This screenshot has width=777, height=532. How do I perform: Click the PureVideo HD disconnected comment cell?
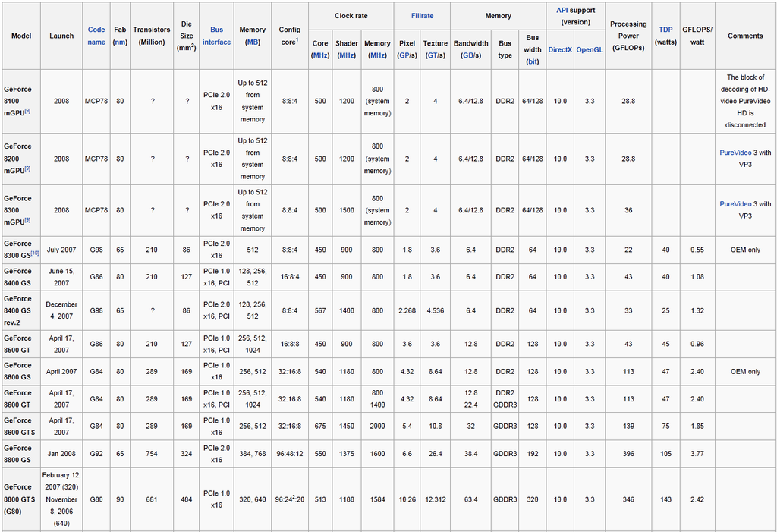coord(745,101)
